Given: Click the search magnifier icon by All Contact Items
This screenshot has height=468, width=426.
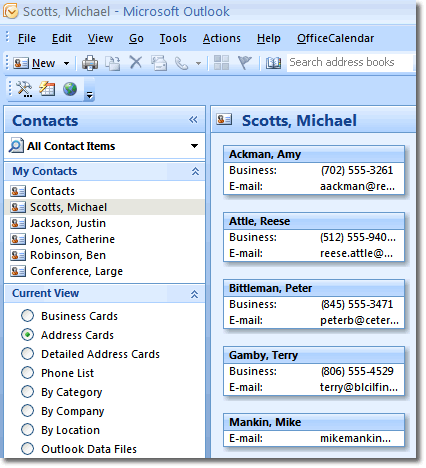Looking at the screenshot, I should [16, 145].
